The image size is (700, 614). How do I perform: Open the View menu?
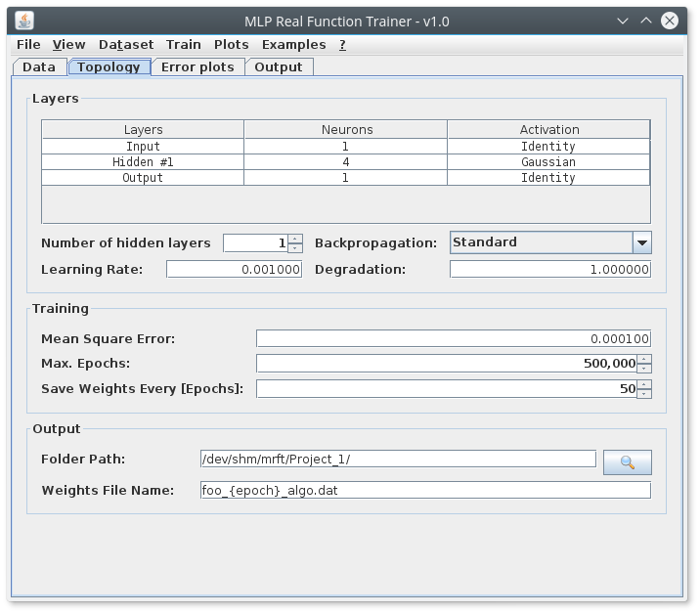pyautogui.click(x=68, y=45)
